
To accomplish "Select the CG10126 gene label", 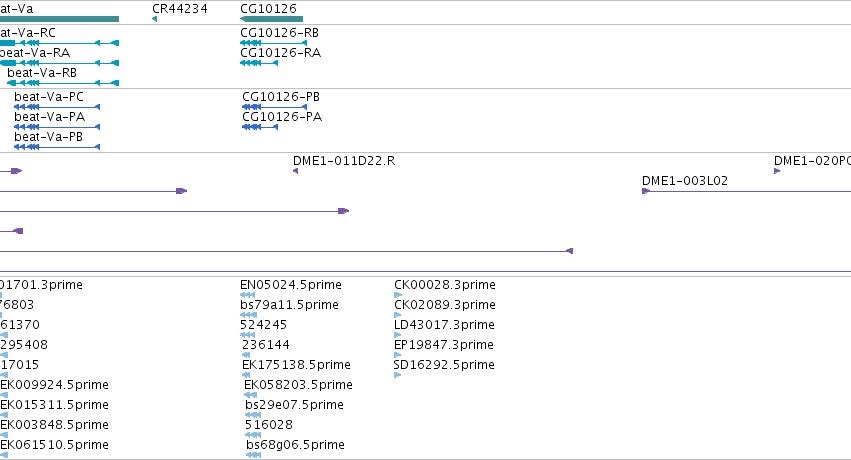I will click(x=268, y=9).
